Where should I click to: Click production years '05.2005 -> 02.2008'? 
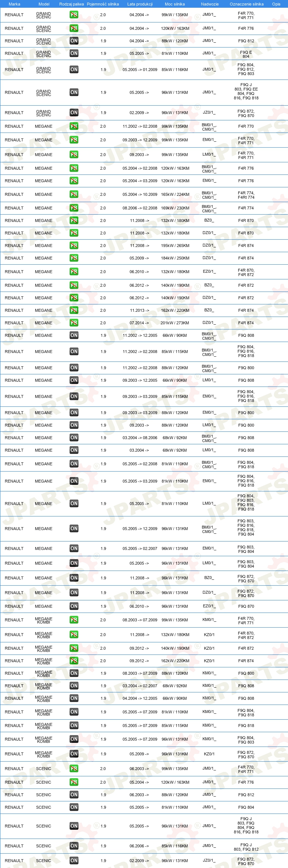[140, 464]
